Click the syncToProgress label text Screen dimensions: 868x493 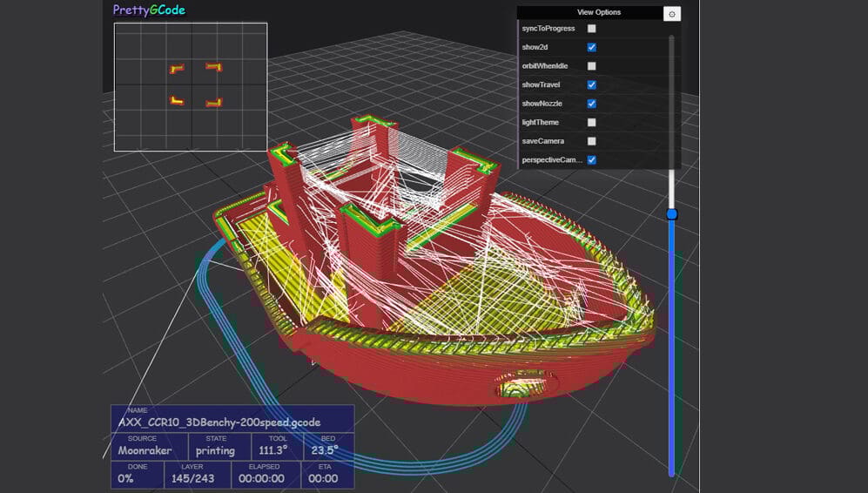pyautogui.click(x=548, y=28)
